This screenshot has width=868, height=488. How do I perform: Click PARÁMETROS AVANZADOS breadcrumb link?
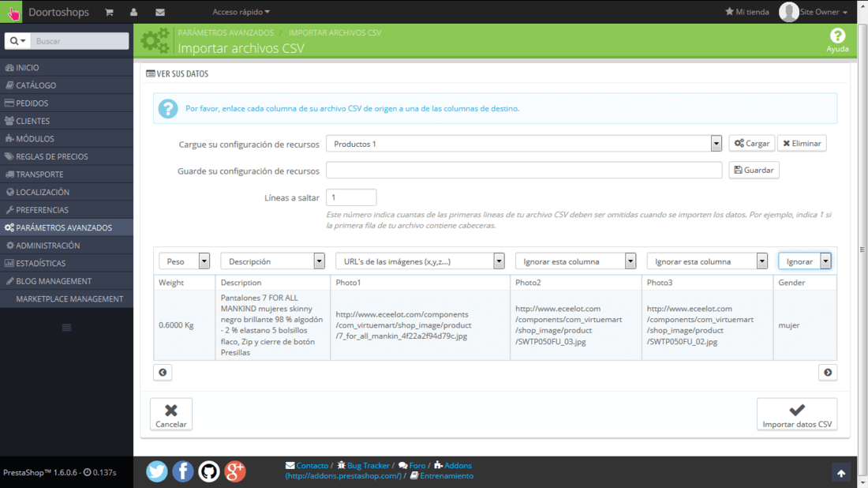[x=226, y=32]
